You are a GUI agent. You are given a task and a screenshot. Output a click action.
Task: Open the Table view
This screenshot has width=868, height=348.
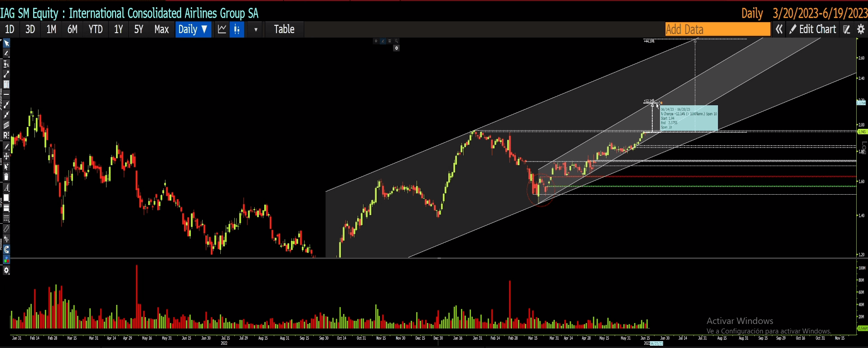(284, 29)
